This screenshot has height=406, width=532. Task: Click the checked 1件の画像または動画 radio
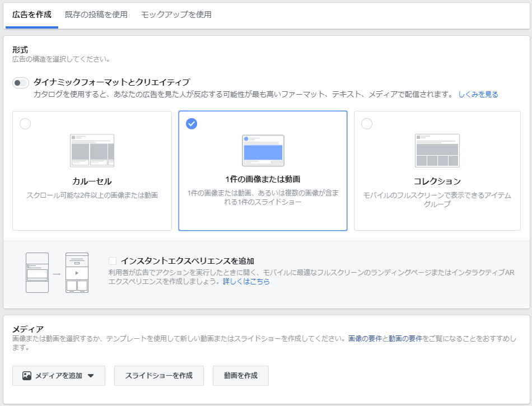[x=192, y=124]
